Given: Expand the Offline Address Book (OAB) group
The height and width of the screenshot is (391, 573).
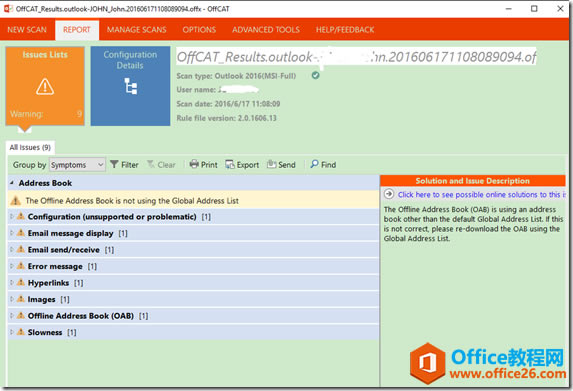Looking at the screenshot, I should 12,315.
